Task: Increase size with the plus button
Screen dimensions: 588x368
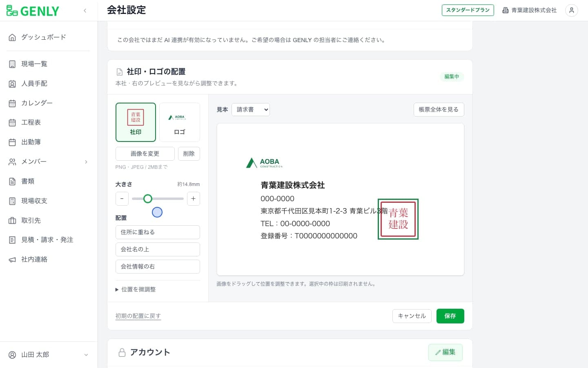Action: coord(194,199)
